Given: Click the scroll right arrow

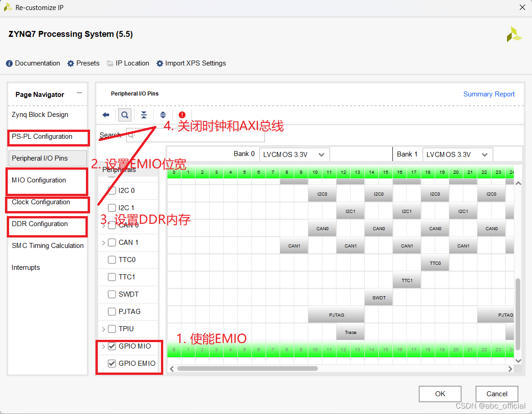Looking at the screenshot, I should (510, 369).
